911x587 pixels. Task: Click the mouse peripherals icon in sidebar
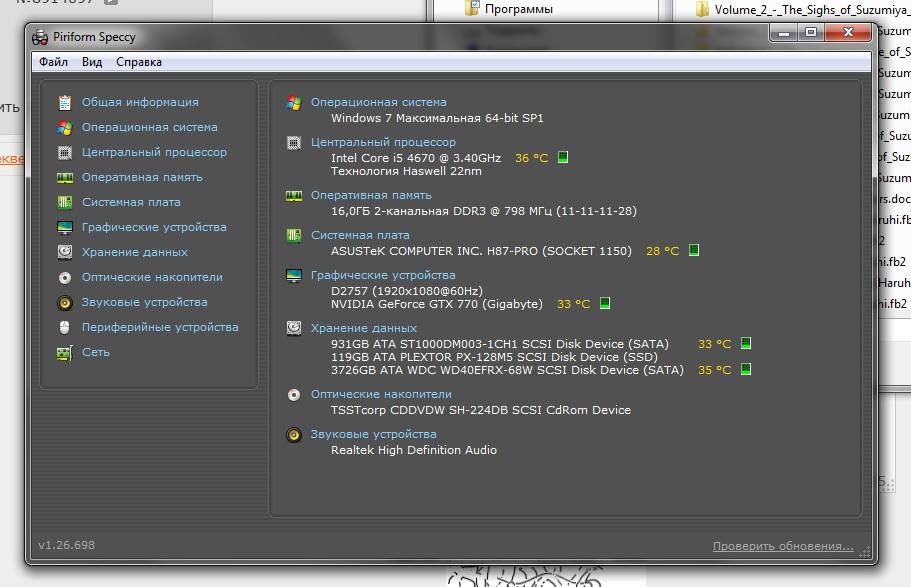tap(64, 327)
